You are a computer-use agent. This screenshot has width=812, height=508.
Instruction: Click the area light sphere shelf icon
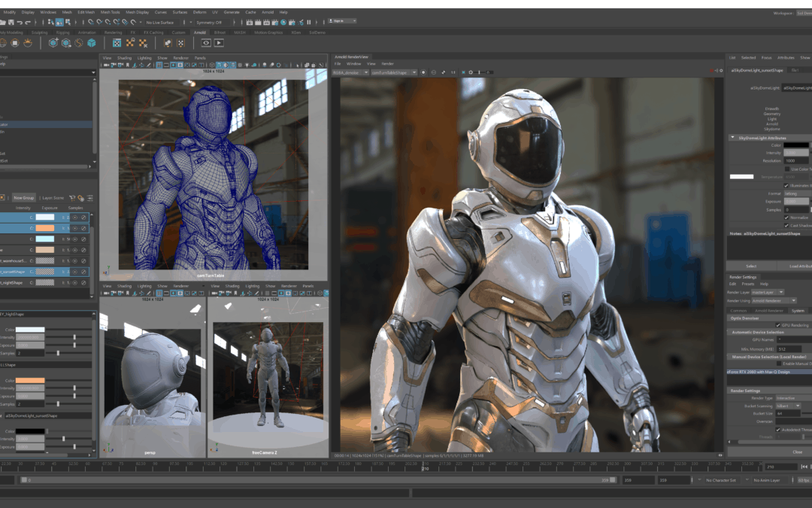[x=15, y=43]
